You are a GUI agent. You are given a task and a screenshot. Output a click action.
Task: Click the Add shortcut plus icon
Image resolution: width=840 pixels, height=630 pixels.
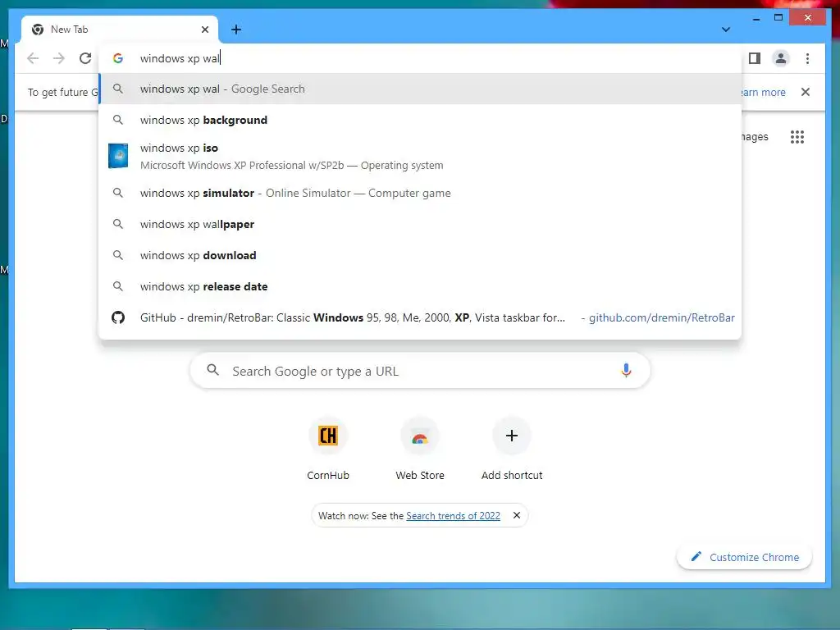(x=512, y=436)
